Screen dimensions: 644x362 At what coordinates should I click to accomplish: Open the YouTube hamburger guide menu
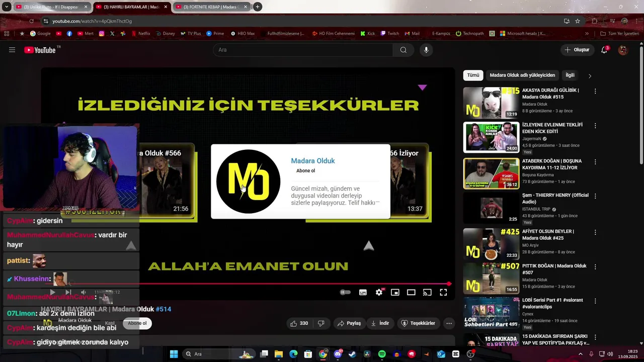(x=12, y=50)
